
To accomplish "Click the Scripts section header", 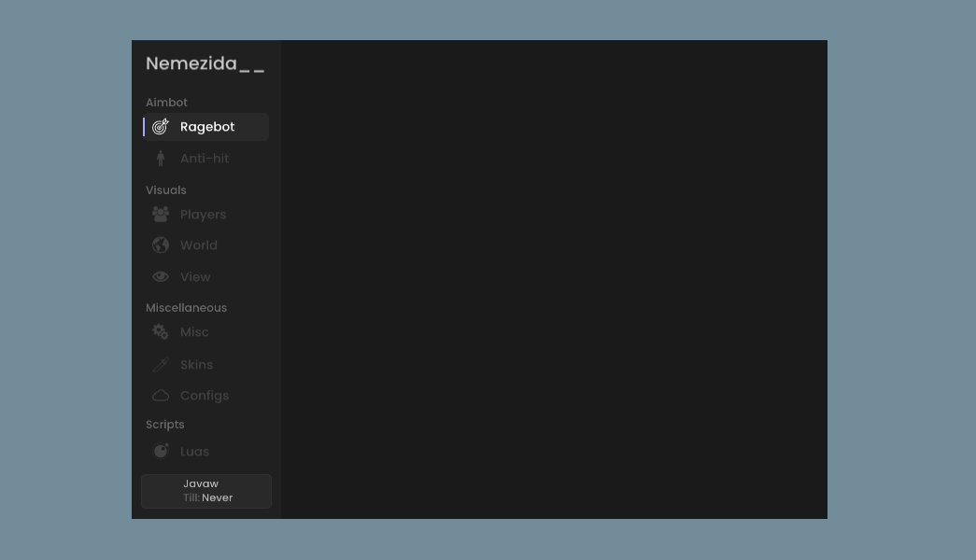I will (x=165, y=425).
